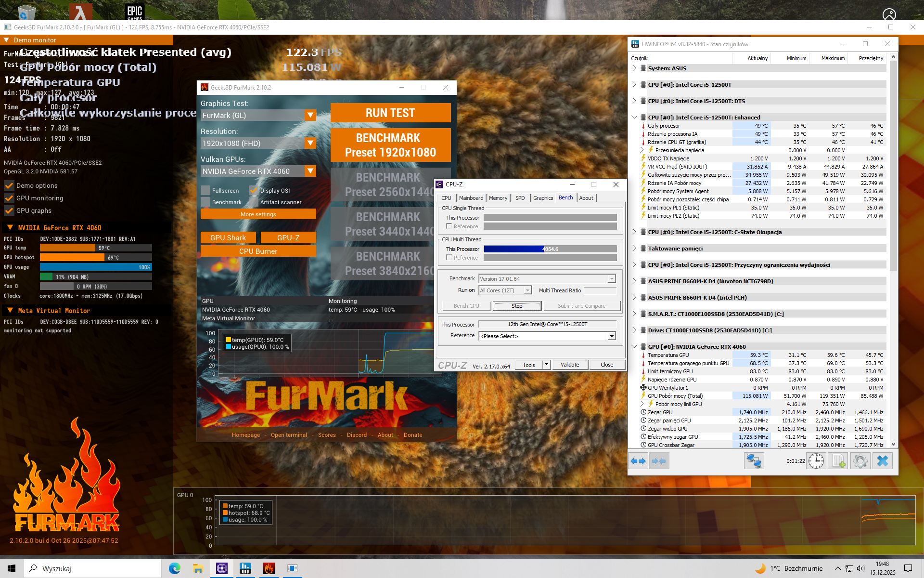Reset sensor timer with clock icon

click(816, 461)
